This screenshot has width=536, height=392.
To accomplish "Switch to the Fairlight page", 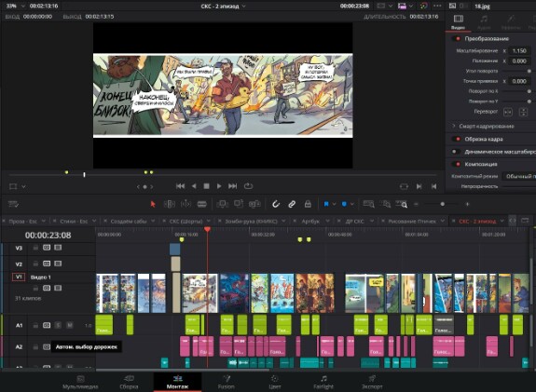I will (x=323, y=382).
